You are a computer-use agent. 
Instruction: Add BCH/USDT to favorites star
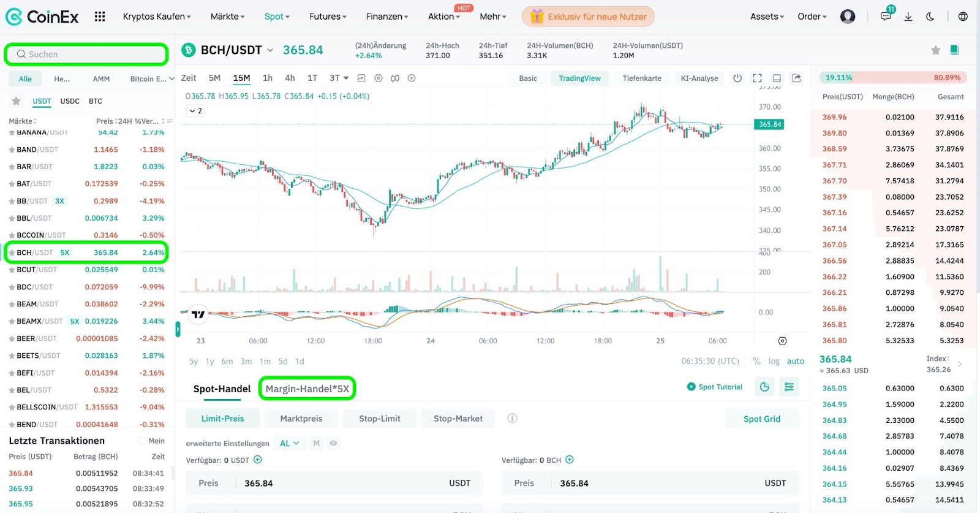coord(935,50)
